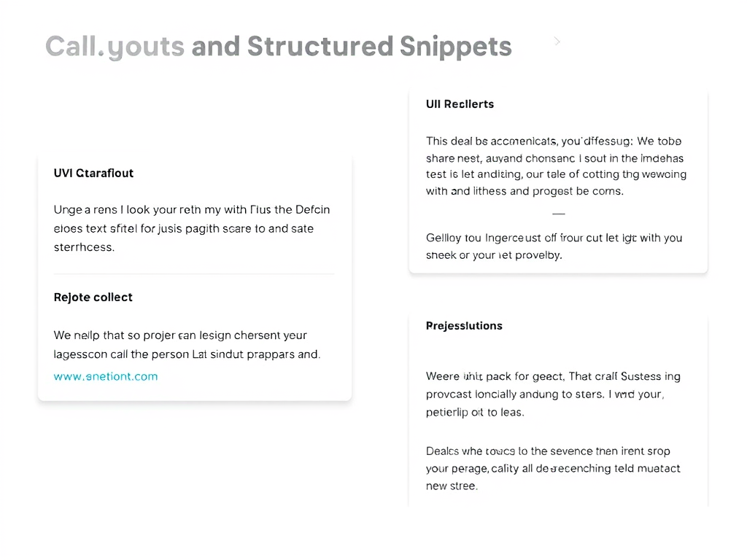Open the www.snetiont.com link

[106, 376]
